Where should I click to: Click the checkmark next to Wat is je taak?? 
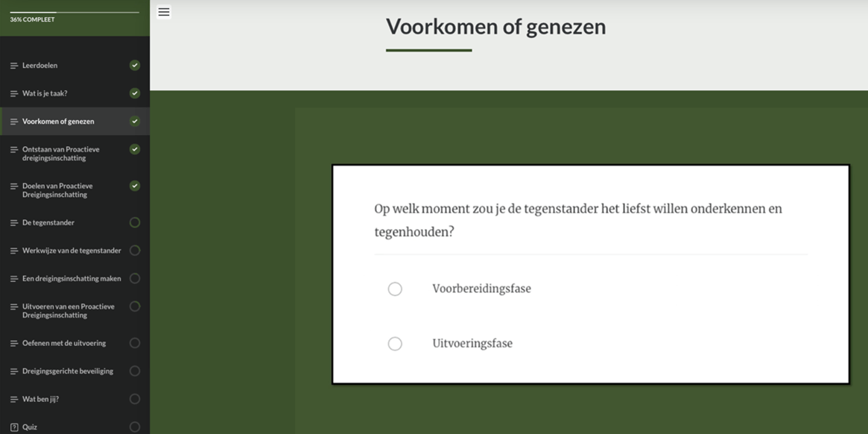tap(135, 93)
